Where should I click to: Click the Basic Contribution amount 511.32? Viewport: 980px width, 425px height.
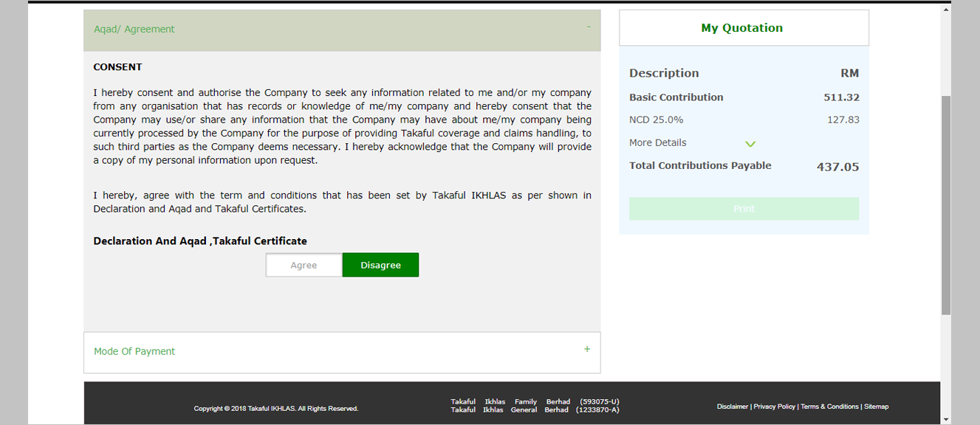(841, 97)
